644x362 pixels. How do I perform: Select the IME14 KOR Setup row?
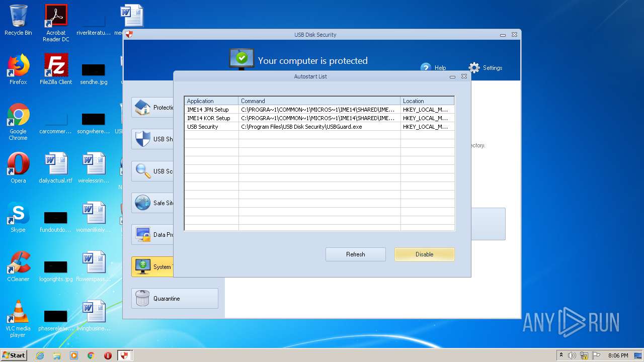click(x=319, y=118)
